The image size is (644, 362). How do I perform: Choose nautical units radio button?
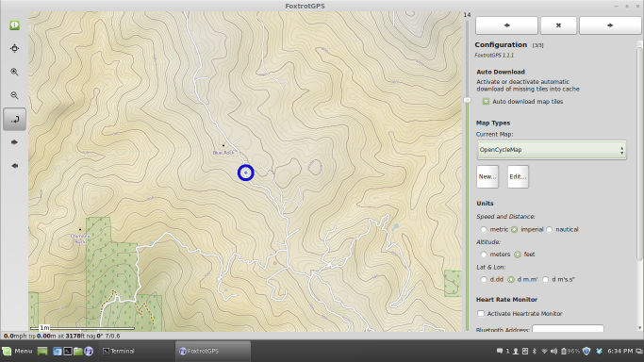(550, 229)
